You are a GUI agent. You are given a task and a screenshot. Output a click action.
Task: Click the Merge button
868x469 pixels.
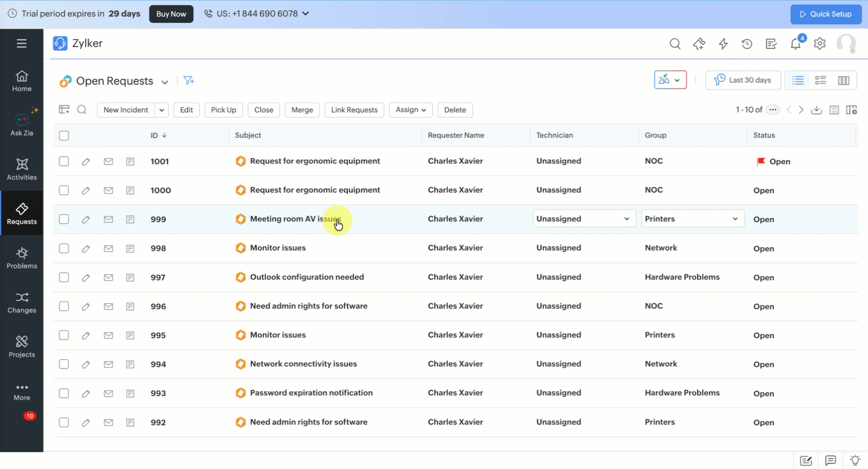[302, 110]
